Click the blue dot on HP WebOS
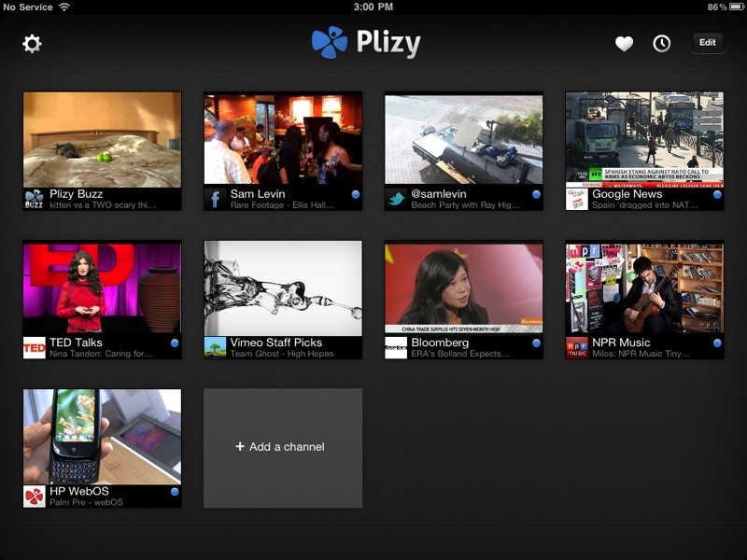This screenshot has width=747, height=560. (x=175, y=492)
